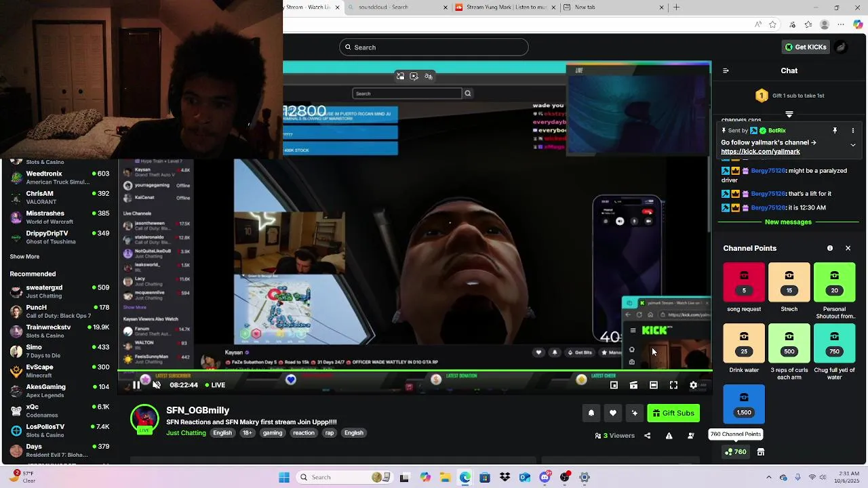
Task: Redeem 3 reps of curls reward
Action: click(x=789, y=343)
